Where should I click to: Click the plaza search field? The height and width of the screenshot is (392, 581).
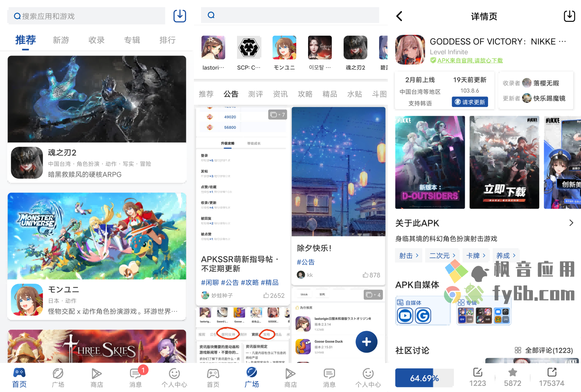click(290, 15)
